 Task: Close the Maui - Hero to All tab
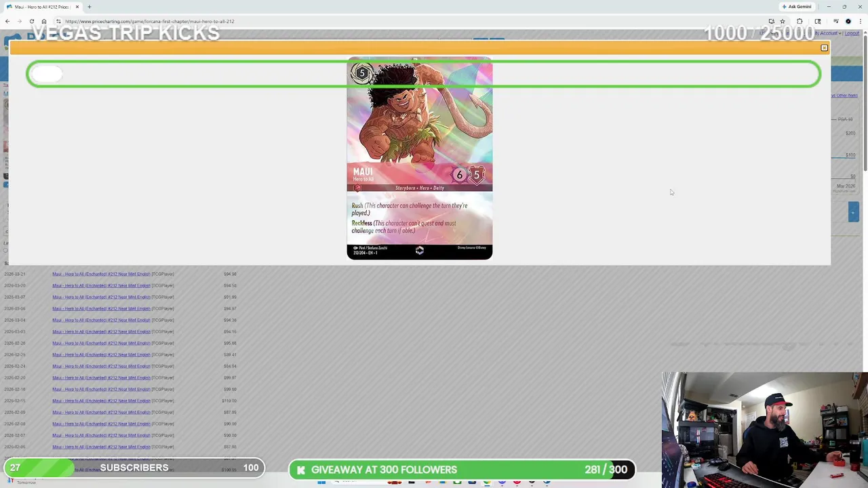point(77,7)
